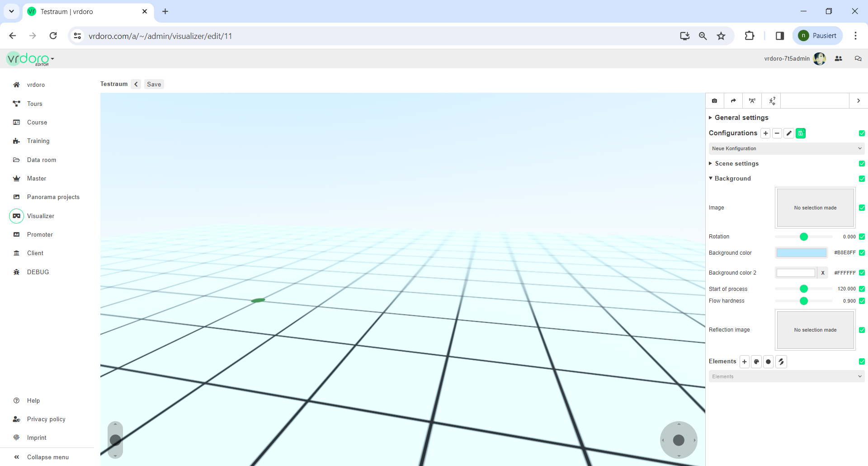Uncheck the Scene settings checkbox
The width and height of the screenshot is (868, 466).
[x=862, y=164]
